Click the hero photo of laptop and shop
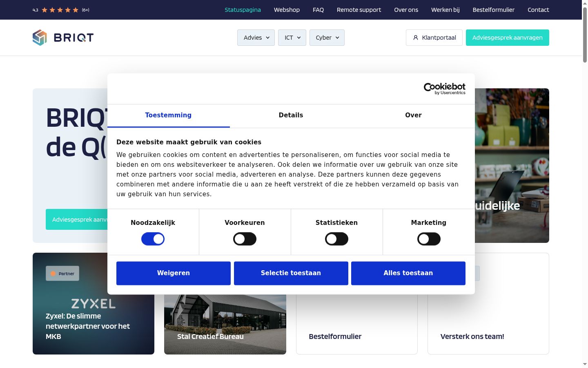The width and height of the screenshot is (588, 368). click(x=512, y=166)
